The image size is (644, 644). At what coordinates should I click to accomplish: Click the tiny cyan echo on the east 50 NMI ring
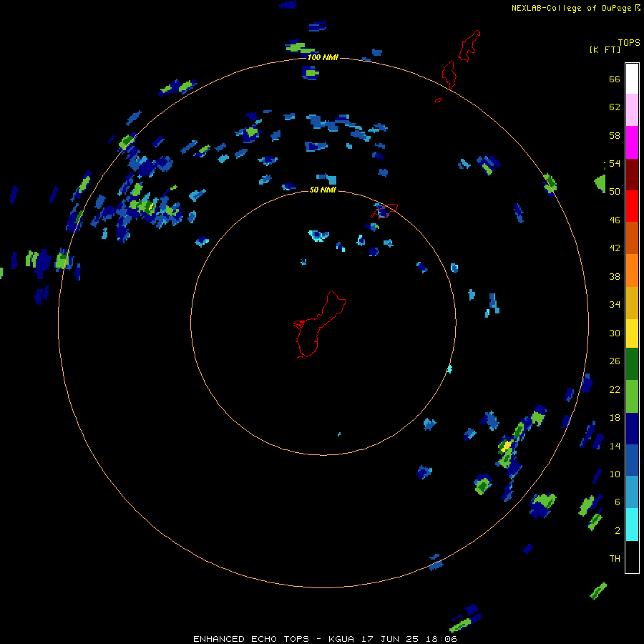tap(449, 369)
